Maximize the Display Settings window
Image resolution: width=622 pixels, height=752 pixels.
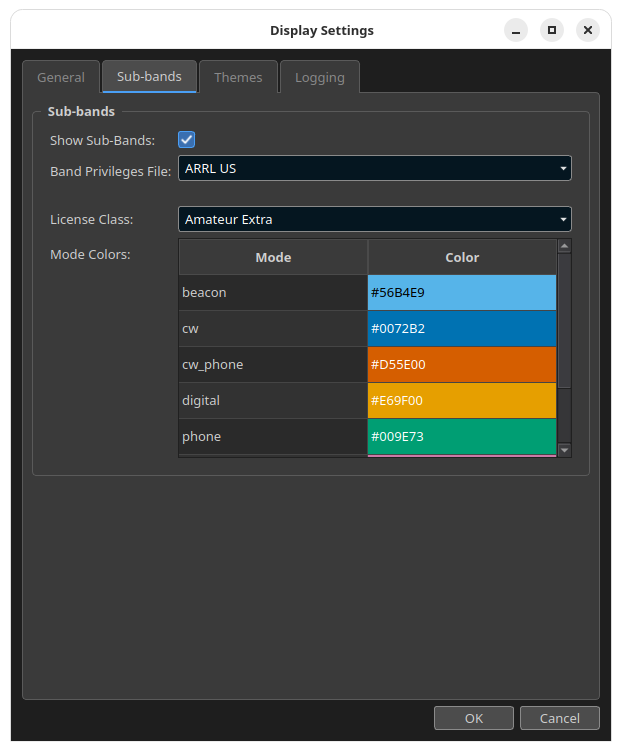552,30
